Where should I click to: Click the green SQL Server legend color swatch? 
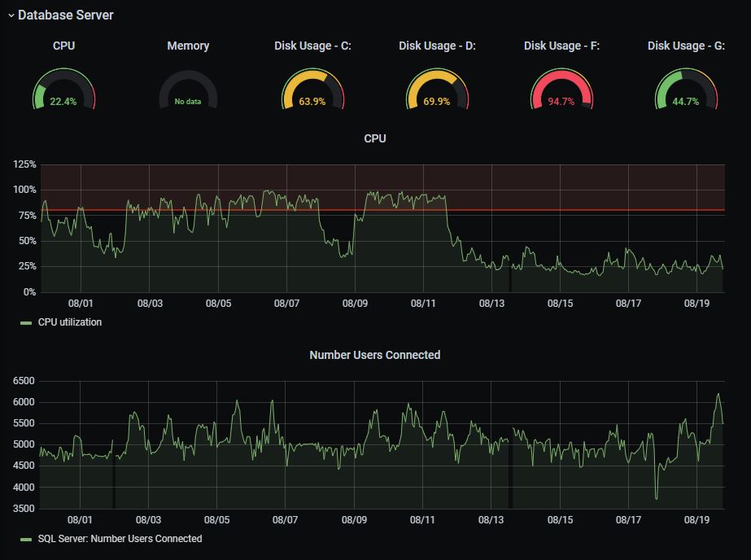pyautogui.click(x=26, y=540)
